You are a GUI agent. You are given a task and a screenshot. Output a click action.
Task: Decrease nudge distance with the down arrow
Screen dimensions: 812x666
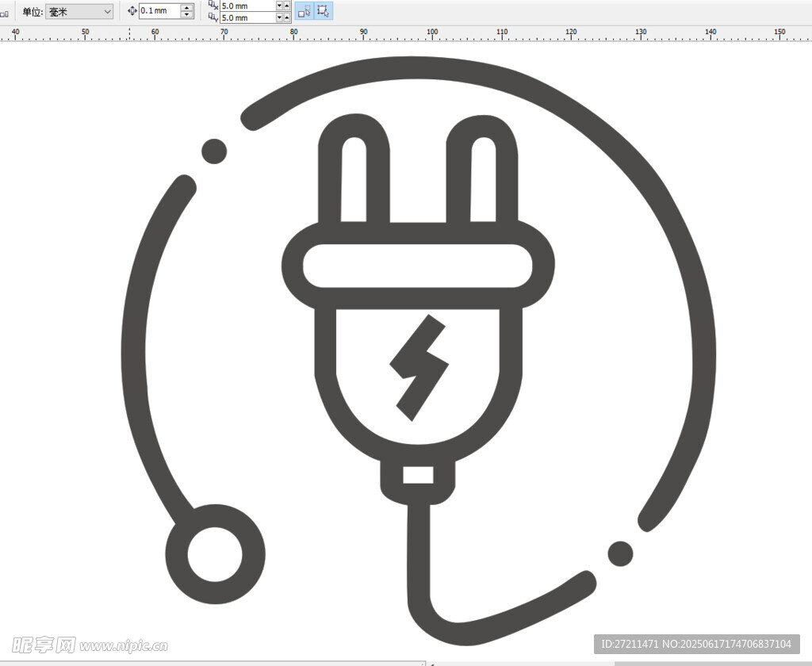(x=187, y=15)
